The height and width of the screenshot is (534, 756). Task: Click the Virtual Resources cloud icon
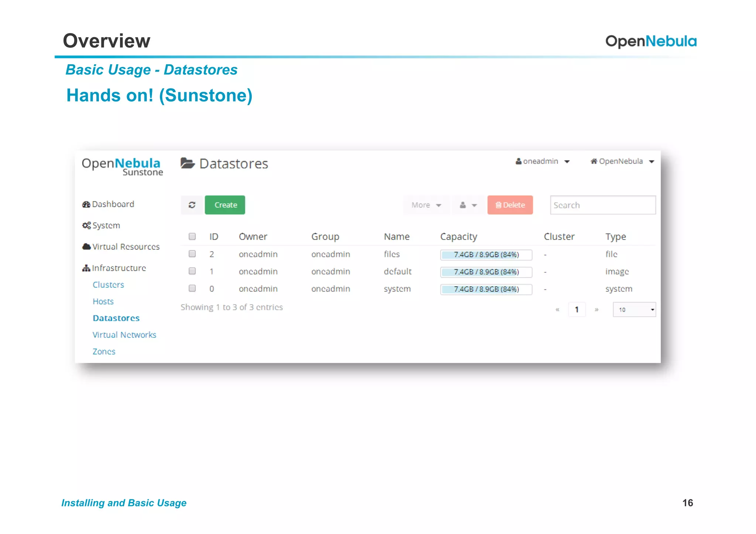click(86, 247)
